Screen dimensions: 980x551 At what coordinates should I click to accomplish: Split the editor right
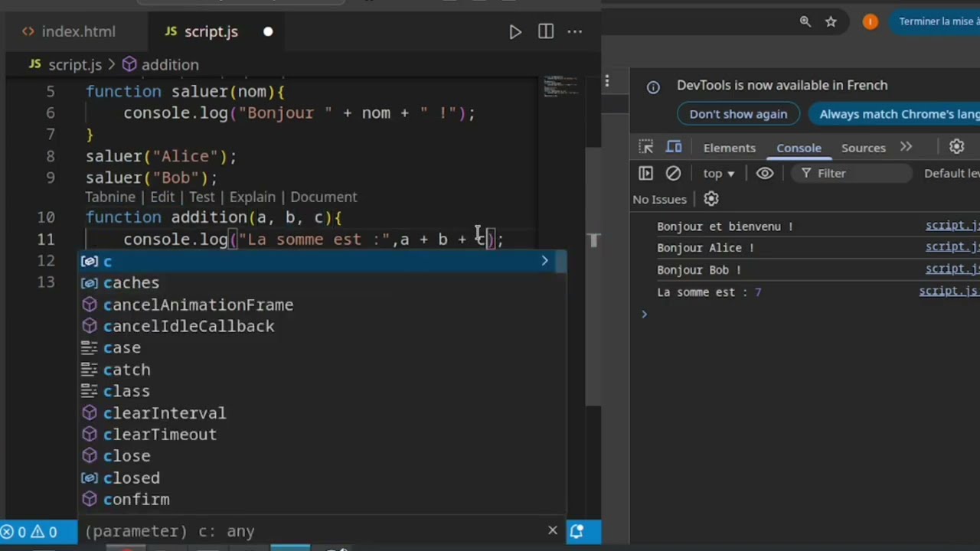546,31
